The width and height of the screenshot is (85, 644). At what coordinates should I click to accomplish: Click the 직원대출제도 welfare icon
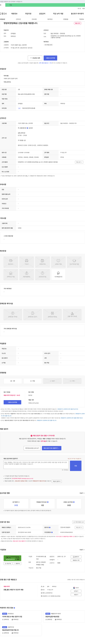point(26,275)
